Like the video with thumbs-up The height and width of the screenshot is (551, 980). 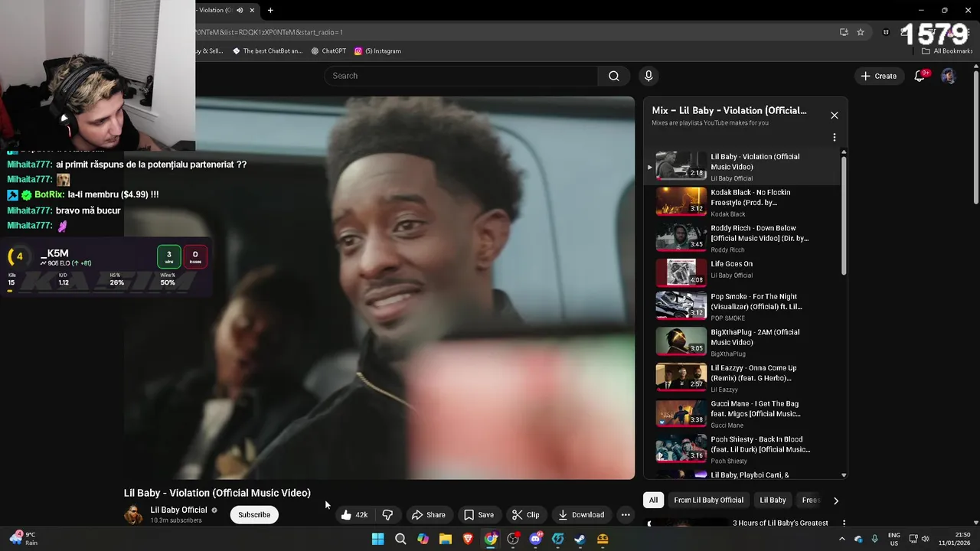coord(354,515)
